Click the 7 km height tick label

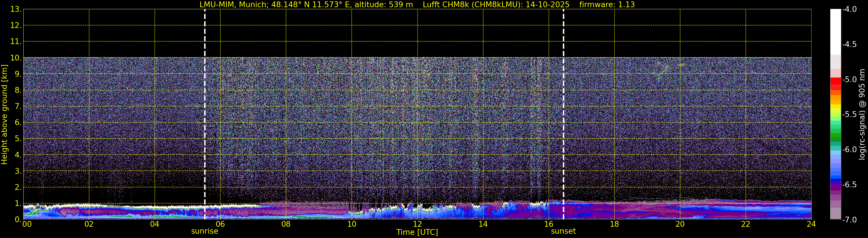[x=18, y=106]
